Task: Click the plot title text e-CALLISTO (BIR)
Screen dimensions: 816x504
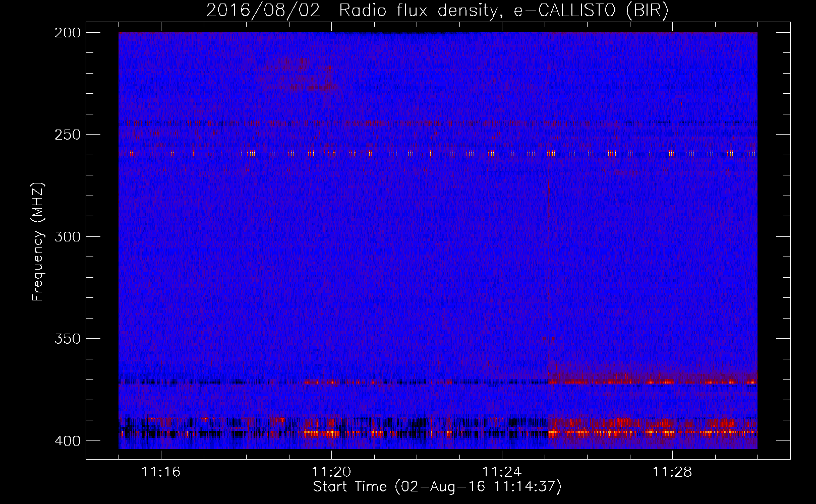Action: (x=591, y=11)
